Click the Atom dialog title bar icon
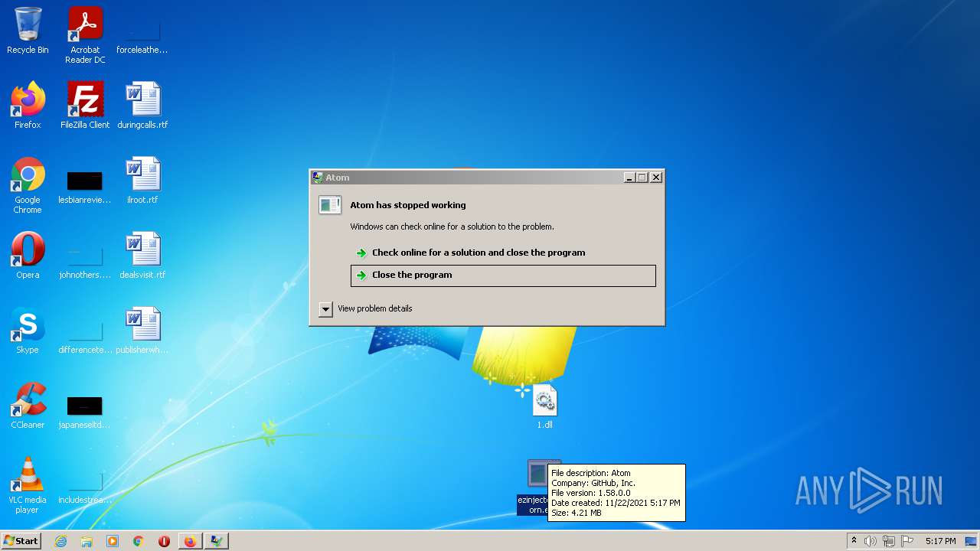The image size is (980, 551). [x=318, y=178]
